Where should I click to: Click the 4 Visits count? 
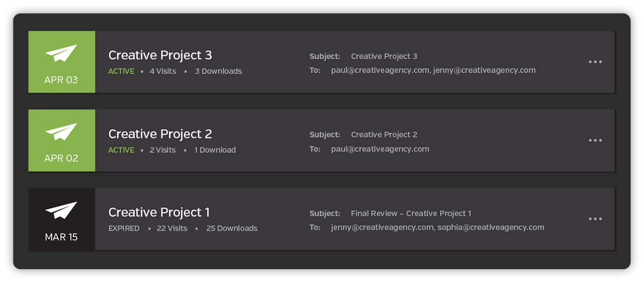click(163, 72)
